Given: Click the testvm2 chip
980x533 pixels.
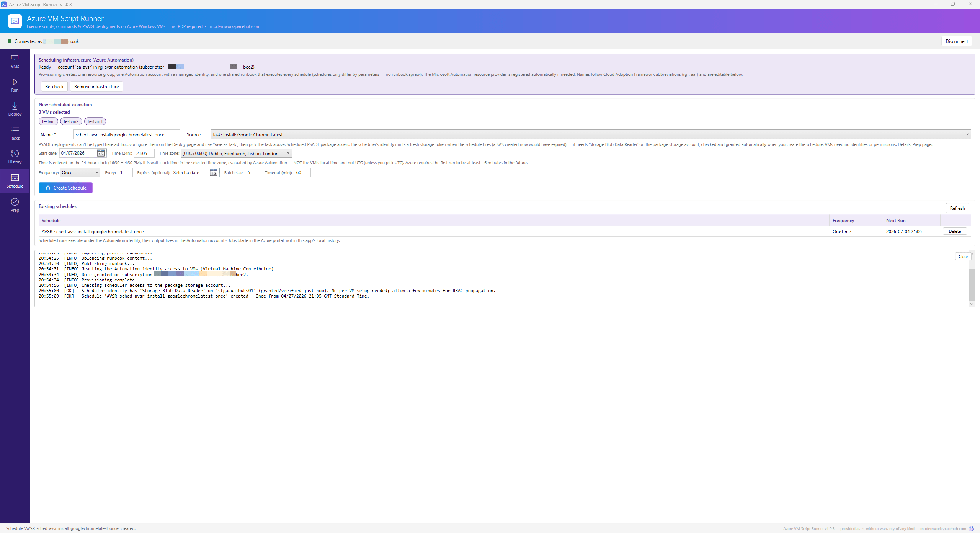Looking at the screenshot, I should click(x=71, y=121).
